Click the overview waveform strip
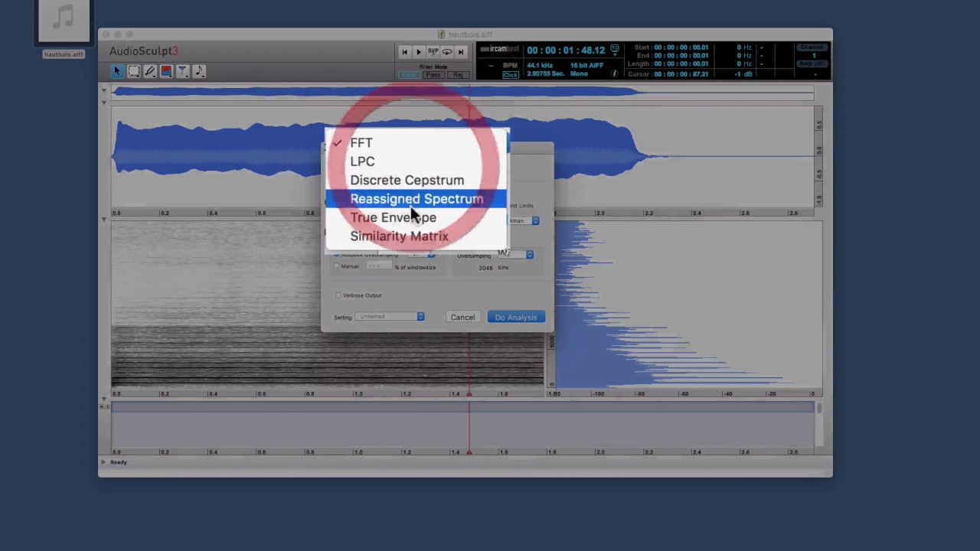The height and width of the screenshot is (551, 980). 462,93
